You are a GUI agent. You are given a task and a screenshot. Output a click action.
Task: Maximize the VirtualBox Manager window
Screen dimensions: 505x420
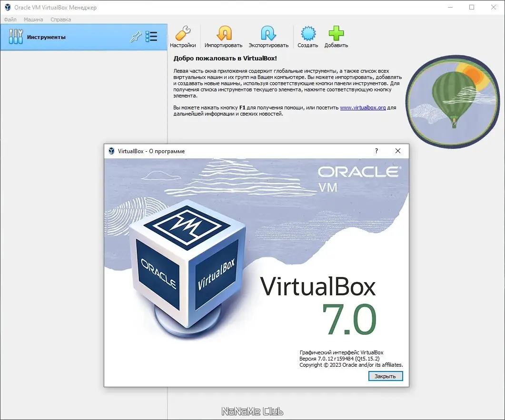tap(472, 7)
